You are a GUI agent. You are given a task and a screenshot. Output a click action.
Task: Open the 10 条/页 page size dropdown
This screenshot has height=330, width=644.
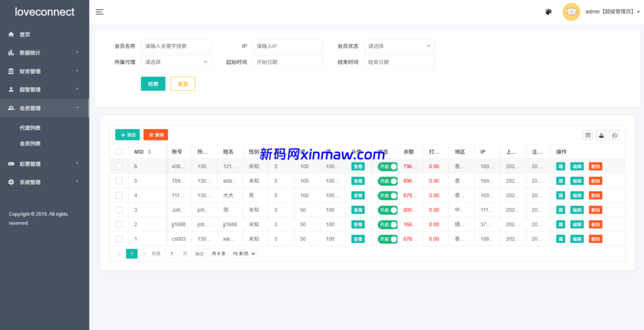point(243,254)
